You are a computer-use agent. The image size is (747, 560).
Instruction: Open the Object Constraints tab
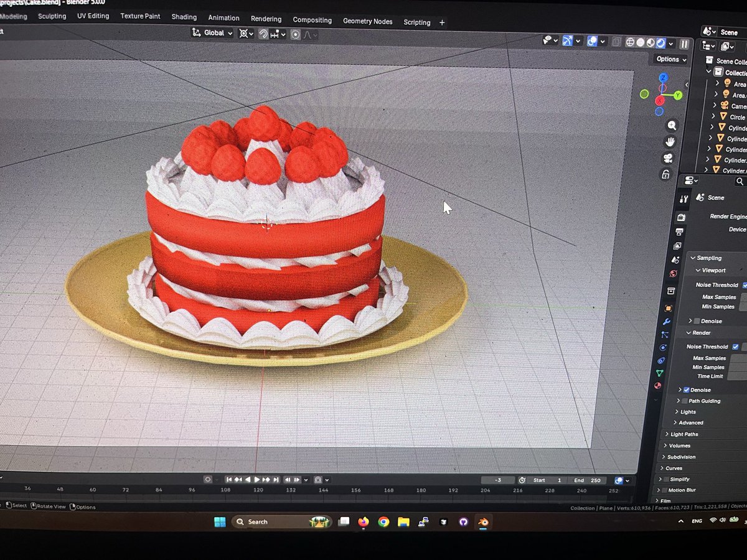pyautogui.click(x=661, y=360)
